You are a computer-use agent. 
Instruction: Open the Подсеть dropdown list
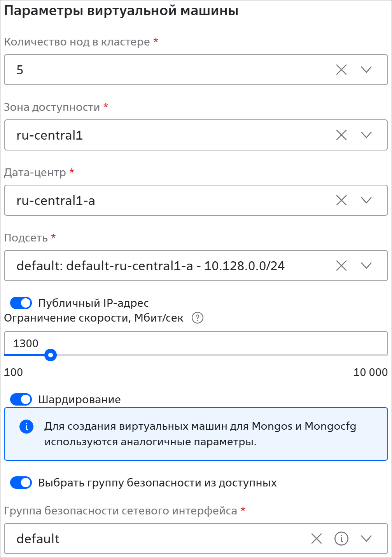(366, 266)
